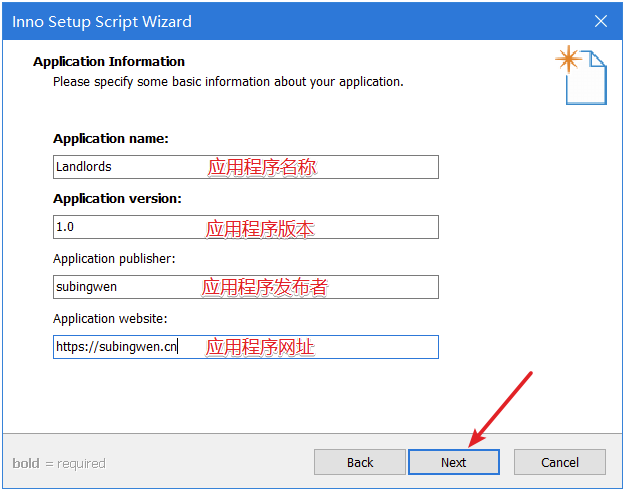625x489 pixels.
Task: Close the Inno Setup Script Wizard window
Action: 601,21
